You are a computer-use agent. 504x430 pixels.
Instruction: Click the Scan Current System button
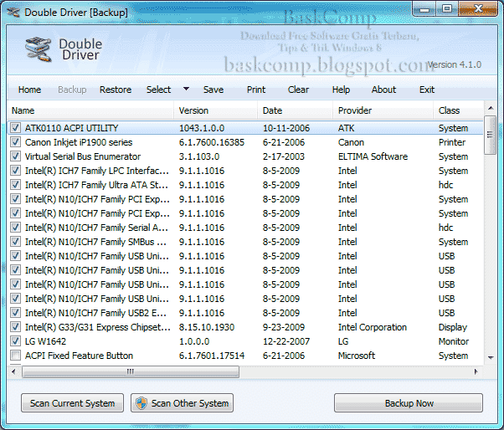coord(72,403)
